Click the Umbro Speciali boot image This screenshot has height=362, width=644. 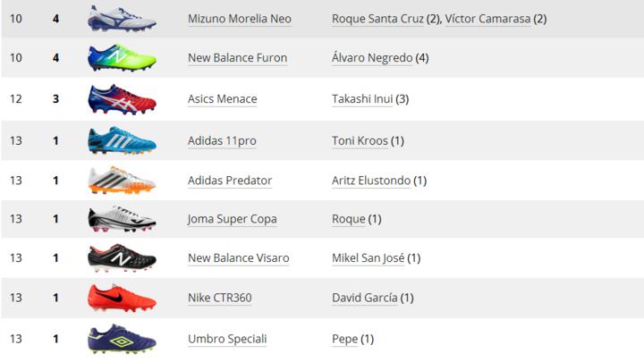coord(122,339)
